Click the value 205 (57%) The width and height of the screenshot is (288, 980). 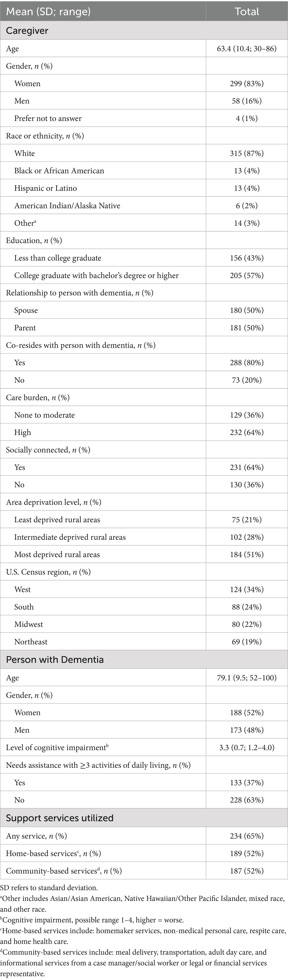coord(246,275)
